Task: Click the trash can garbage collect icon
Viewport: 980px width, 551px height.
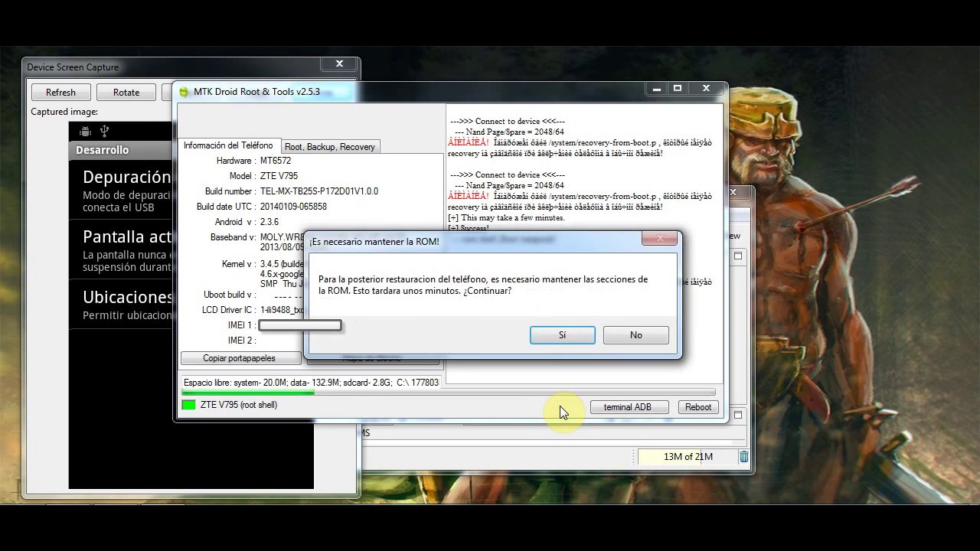Action: [x=743, y=457]
